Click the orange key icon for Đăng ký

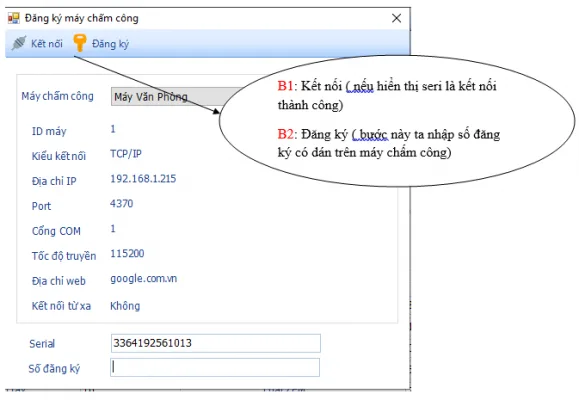79,42
